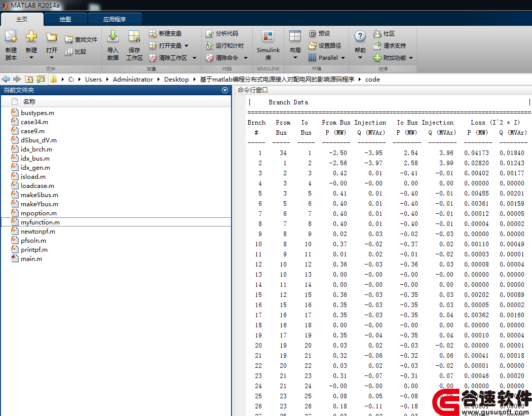
Task: Click the Command Window (命令行窗口) title
Action: tap(253, 90)
